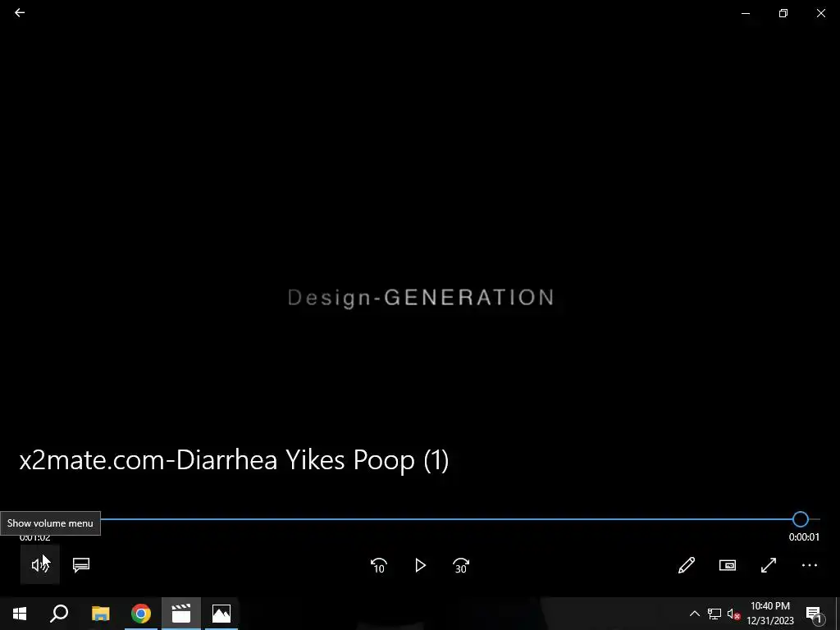The width and height of the screenshot is (840, 630).
Task: Open the clock showing 10:40 PM
Action: (x=770, y=614)
